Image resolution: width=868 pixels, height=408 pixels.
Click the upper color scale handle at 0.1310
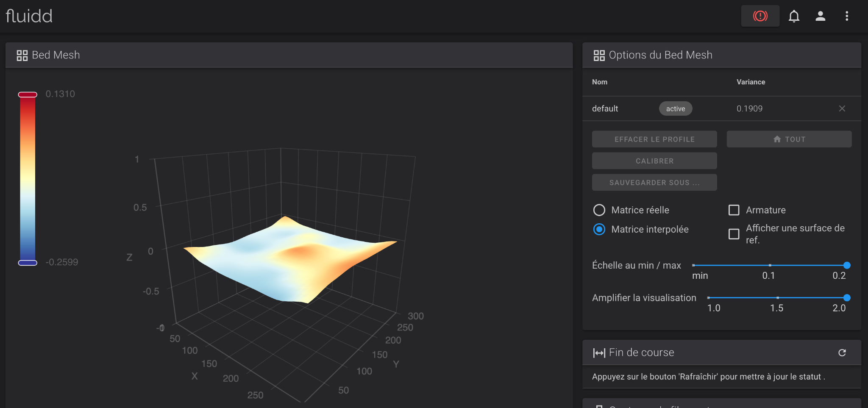pos(28,94)
